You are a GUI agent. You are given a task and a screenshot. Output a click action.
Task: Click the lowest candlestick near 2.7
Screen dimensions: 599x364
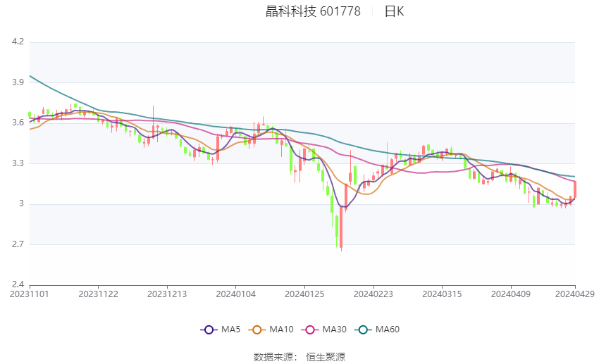coord(341,228)
